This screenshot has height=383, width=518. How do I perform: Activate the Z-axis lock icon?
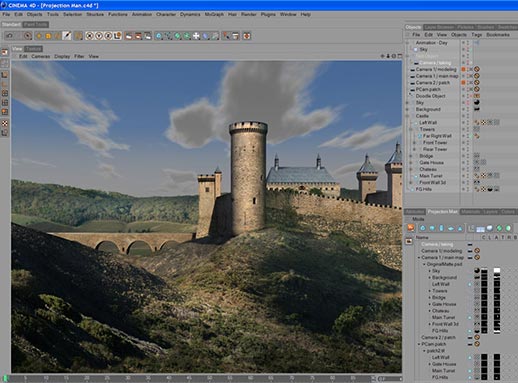click(x=108, y=36)
